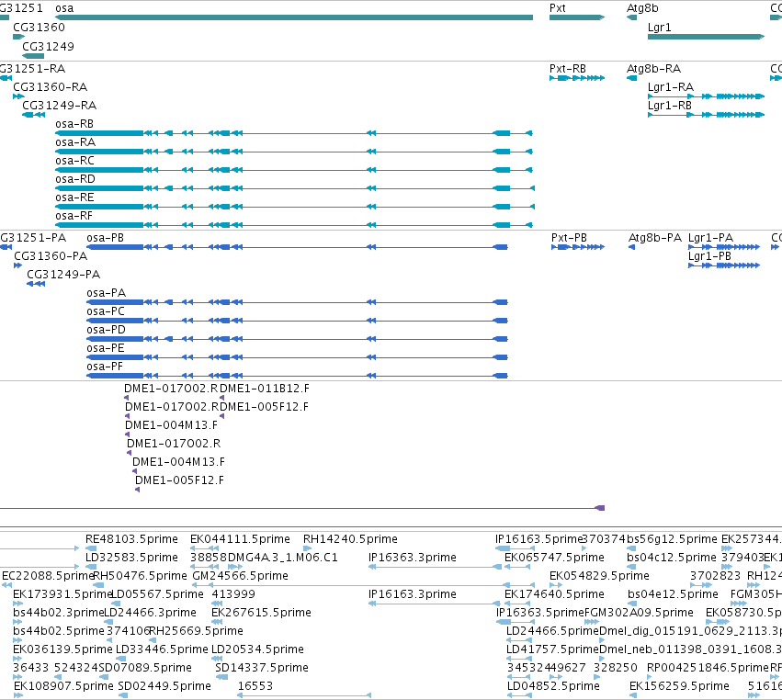Select the CG31360 gene label

(39, 28)
